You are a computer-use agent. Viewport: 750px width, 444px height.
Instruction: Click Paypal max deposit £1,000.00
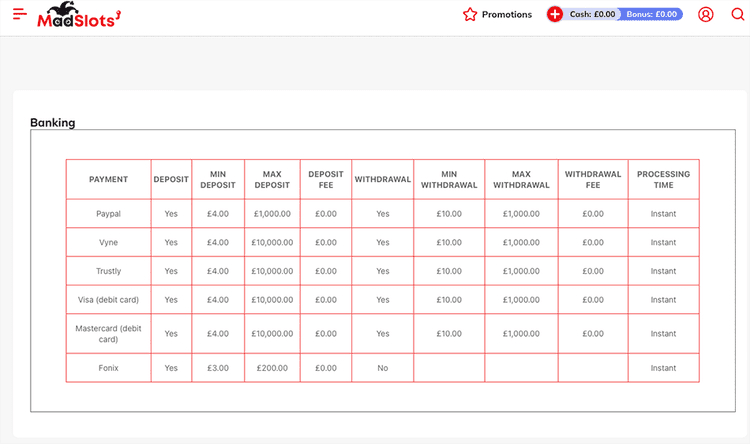(272, 214)
